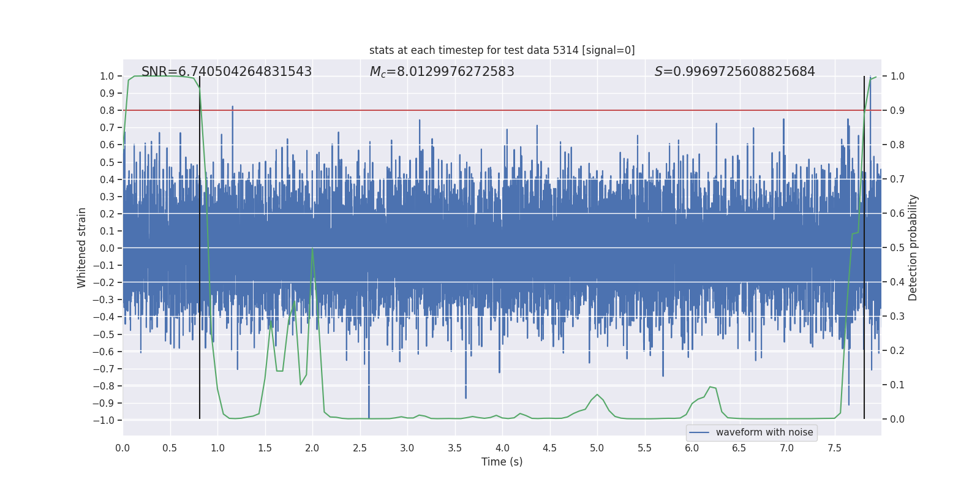
Task: Click the 2.0 tick label on the time axis
Action: coord(312,448)
